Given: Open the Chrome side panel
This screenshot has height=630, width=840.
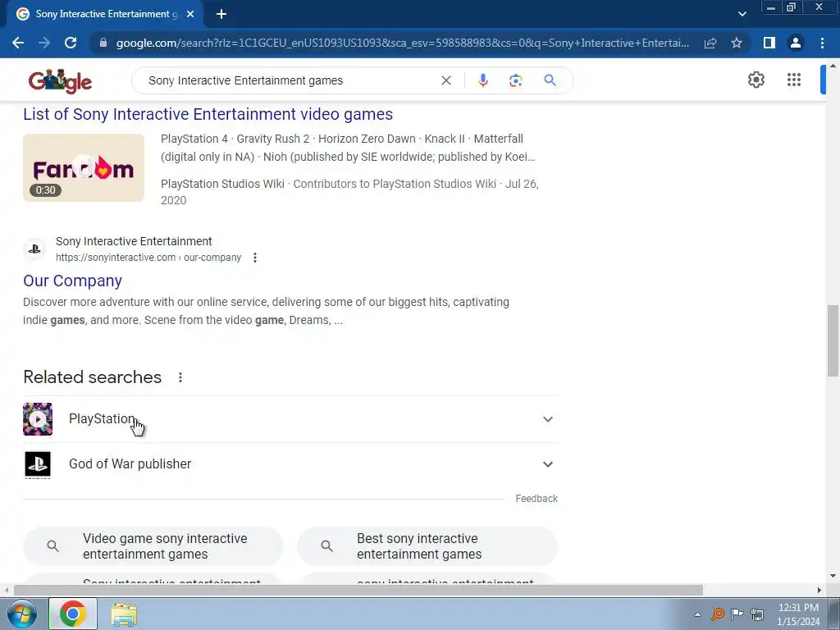Looking at the screenshot, I should 769,43.
